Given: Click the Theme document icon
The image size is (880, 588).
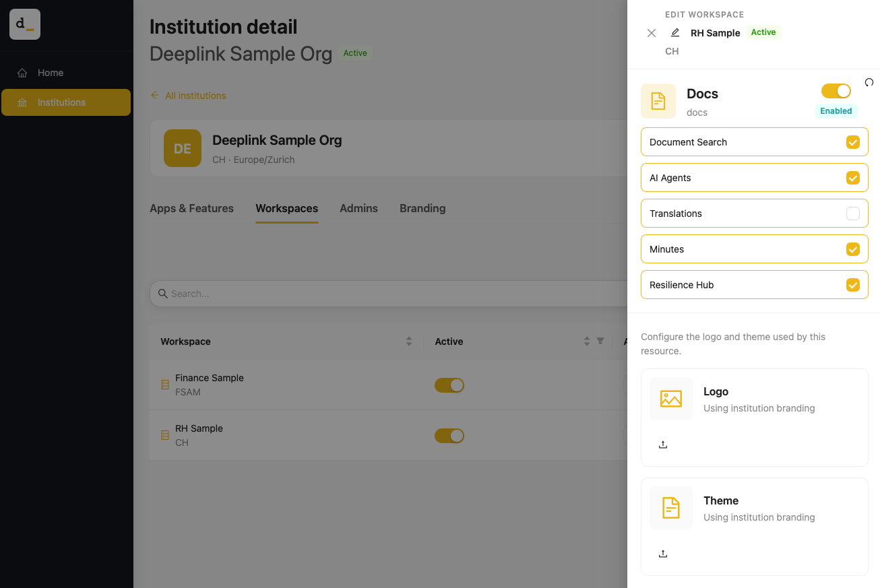Looking at the screenshot, I should (671, 508).
